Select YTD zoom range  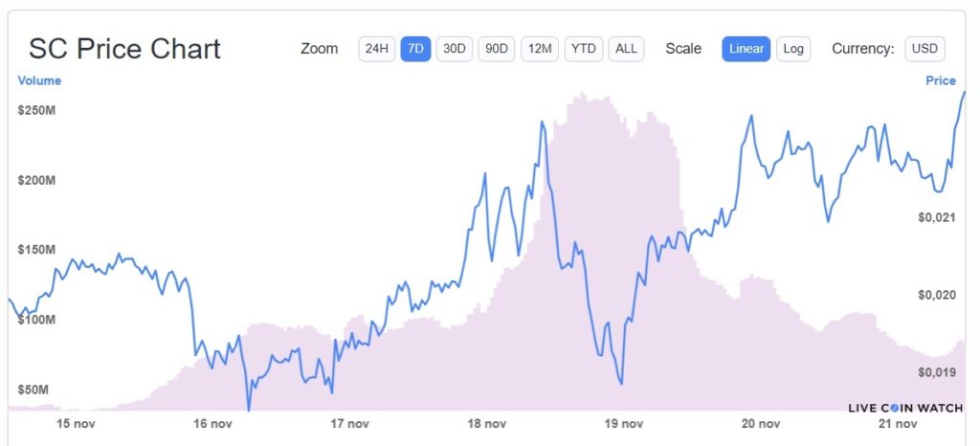[x=583, y=49]
